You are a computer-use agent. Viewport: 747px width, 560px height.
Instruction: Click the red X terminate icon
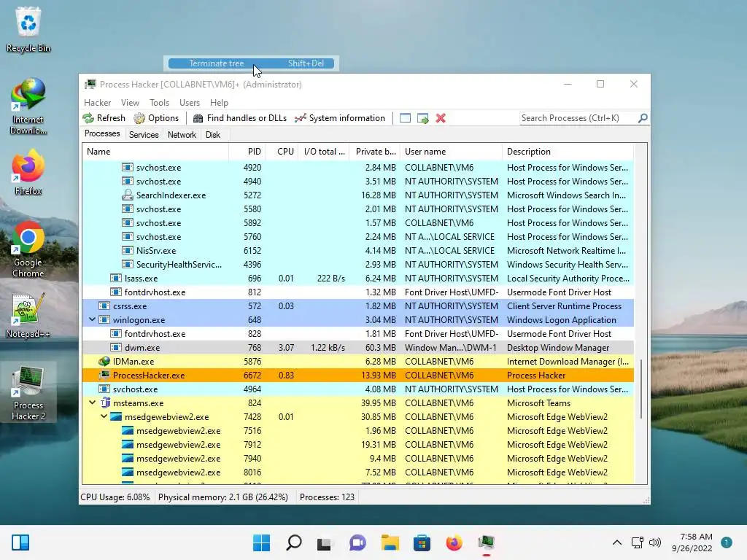point(441,118)
